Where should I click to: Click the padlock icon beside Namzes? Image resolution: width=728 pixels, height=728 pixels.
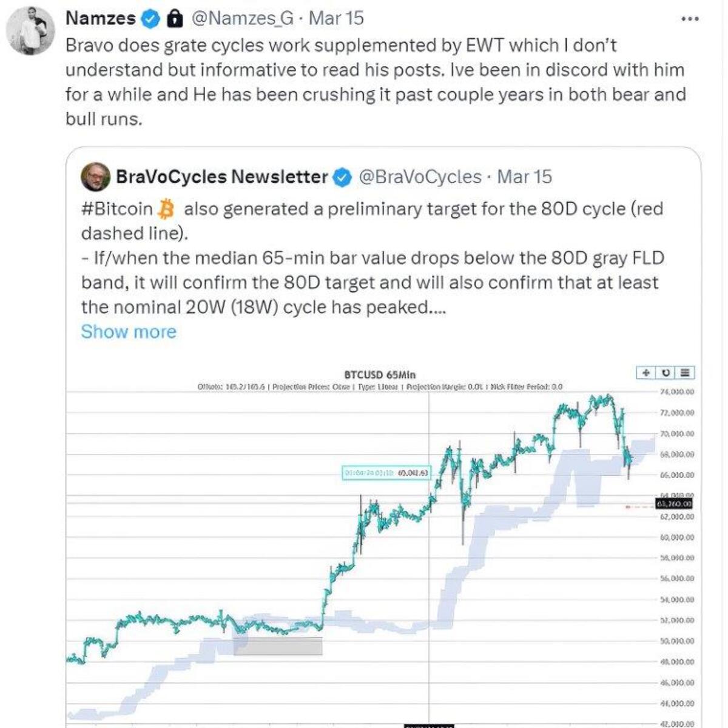175,19
